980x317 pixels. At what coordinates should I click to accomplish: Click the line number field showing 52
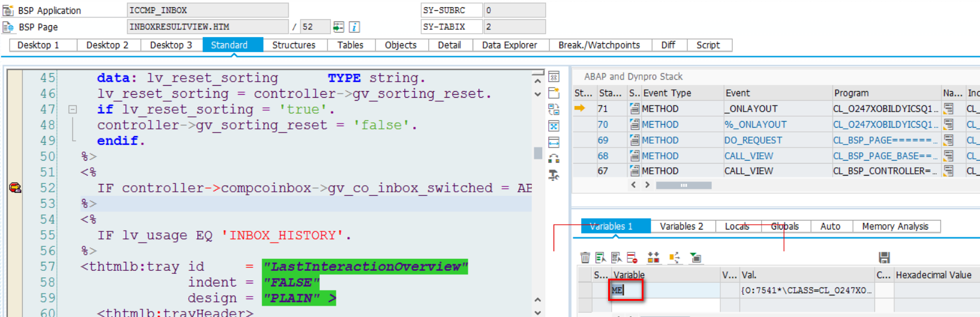315,27
